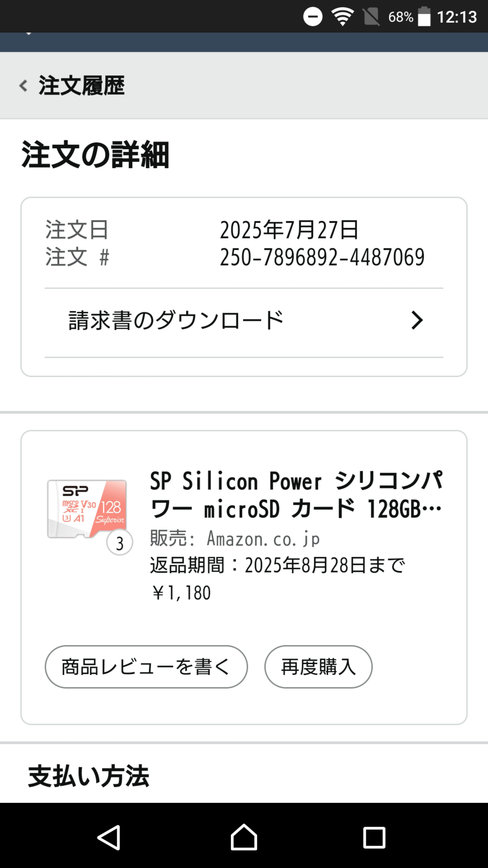Tap the battery icon showing 68%
488x868 pixels.
[424, 17]
